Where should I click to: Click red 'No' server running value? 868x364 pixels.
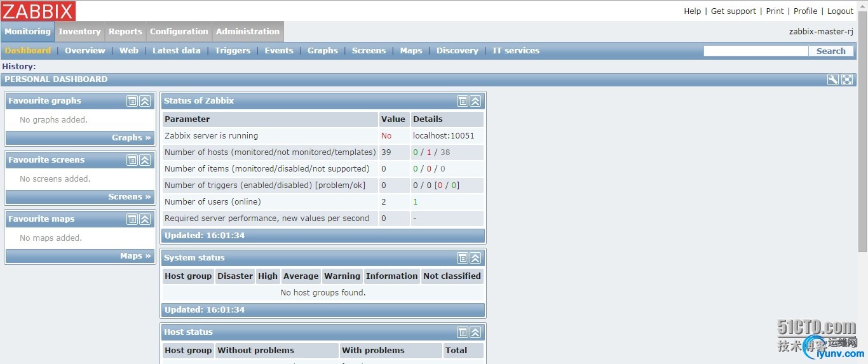[x=386, y=136]
